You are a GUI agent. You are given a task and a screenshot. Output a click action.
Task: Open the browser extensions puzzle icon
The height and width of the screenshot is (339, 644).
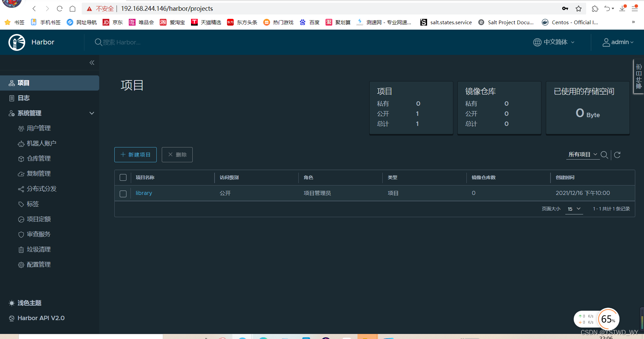(595, 9)
